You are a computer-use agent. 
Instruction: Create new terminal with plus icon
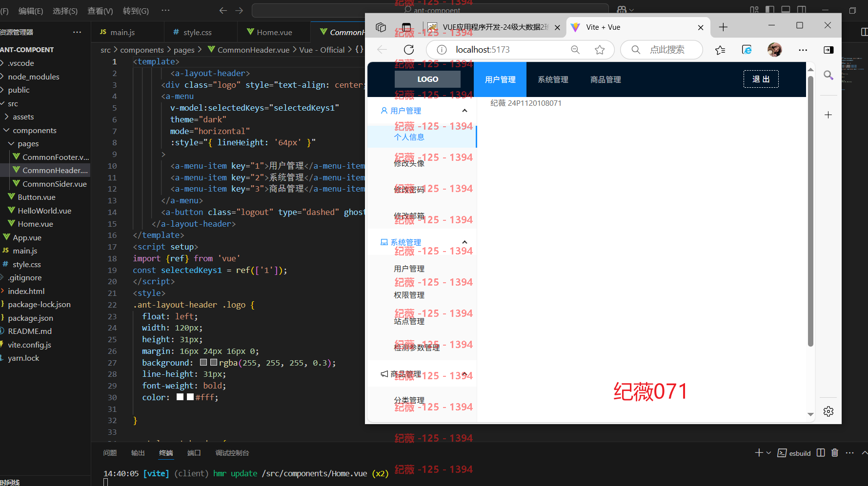coord(759,453)
